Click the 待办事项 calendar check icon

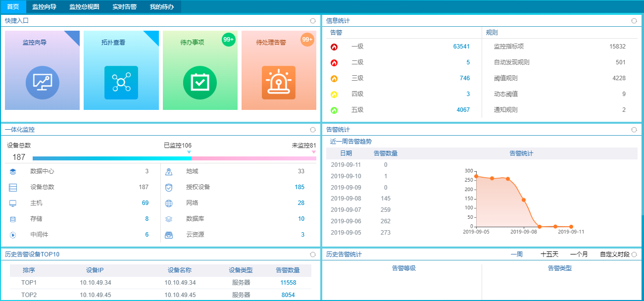point(200,82)
